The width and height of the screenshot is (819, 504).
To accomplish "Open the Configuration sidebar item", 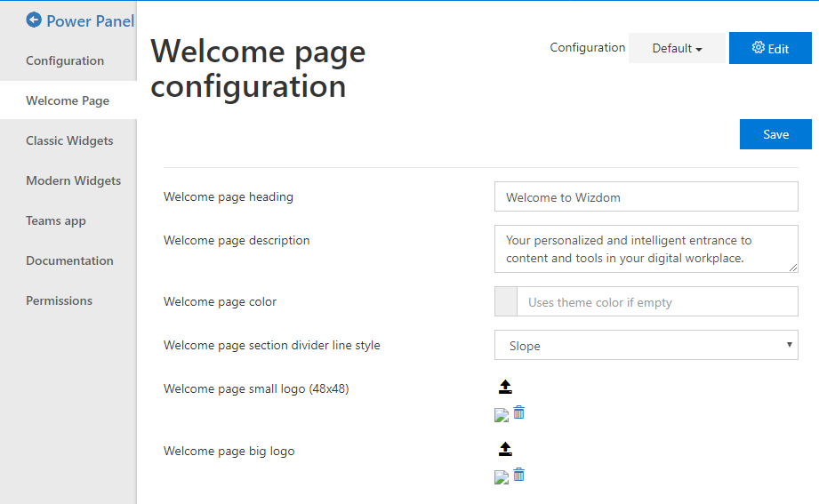I will pyautogui.click(x=65, y=60).
